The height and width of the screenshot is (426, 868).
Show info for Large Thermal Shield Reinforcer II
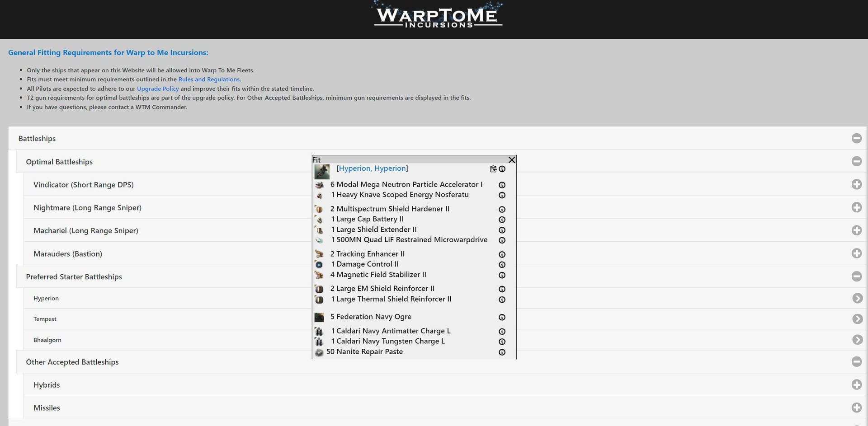pos(502,300)
